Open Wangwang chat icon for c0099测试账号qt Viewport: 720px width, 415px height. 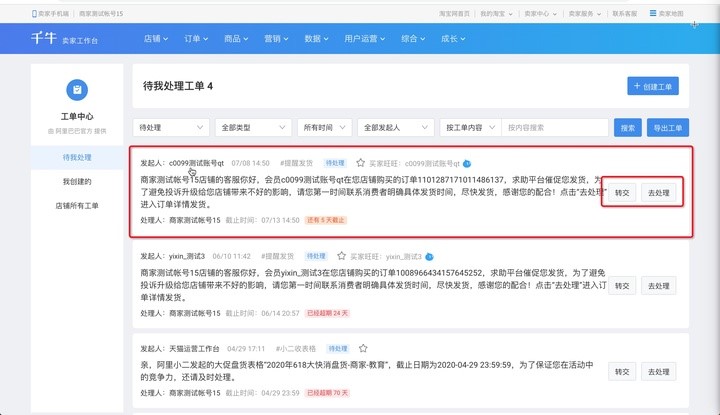click(467, 163)
